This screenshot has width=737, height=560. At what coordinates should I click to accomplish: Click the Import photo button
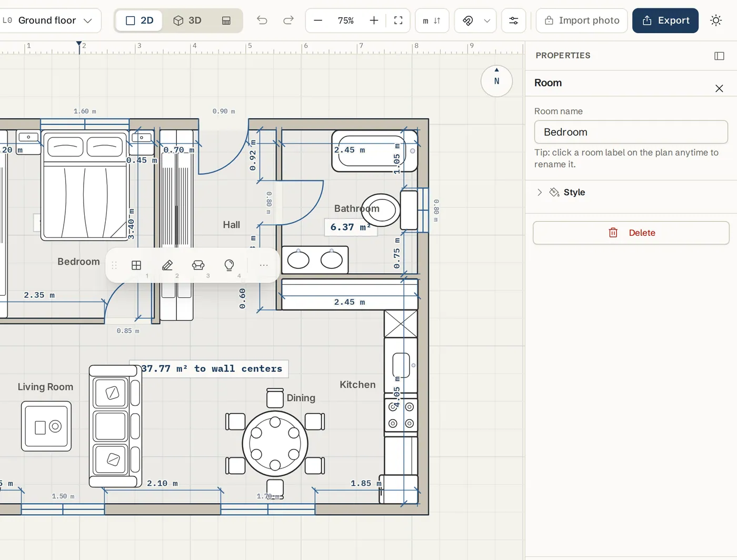(x=582, y=21)
